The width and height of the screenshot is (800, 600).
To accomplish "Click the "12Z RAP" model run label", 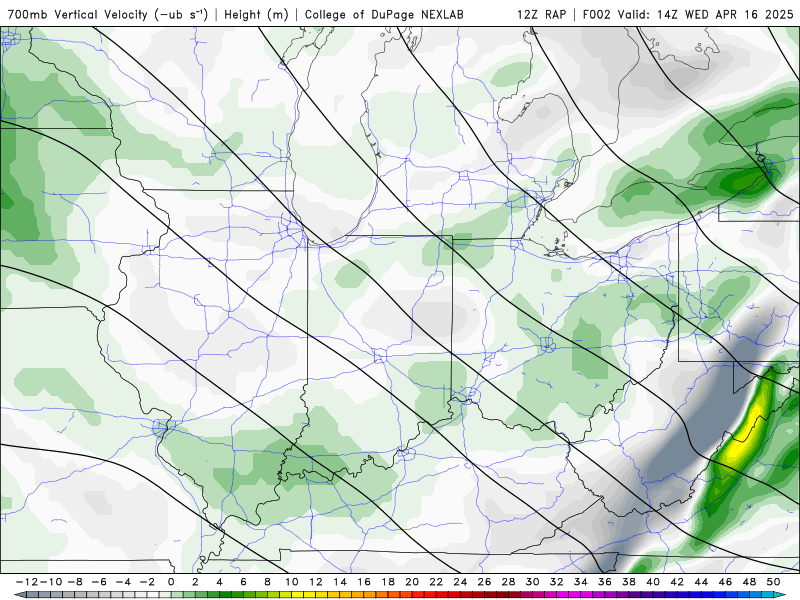I will 541,15.
